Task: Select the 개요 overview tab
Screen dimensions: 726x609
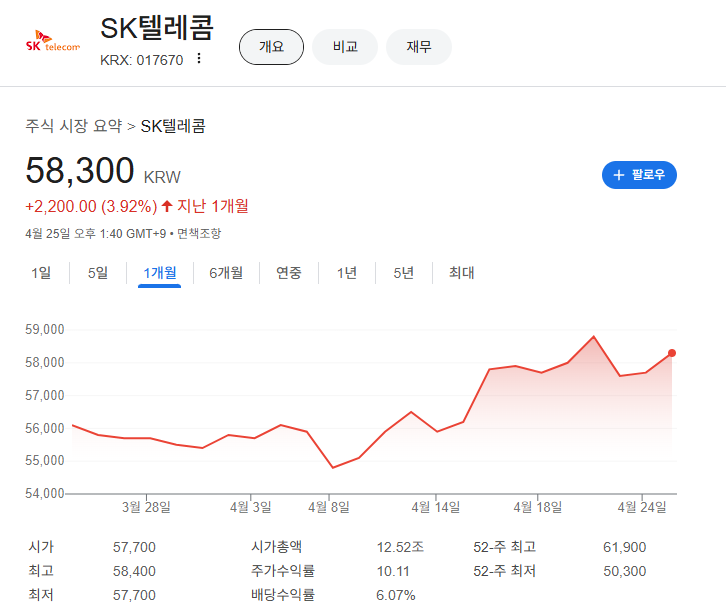Action: (271, 47)
